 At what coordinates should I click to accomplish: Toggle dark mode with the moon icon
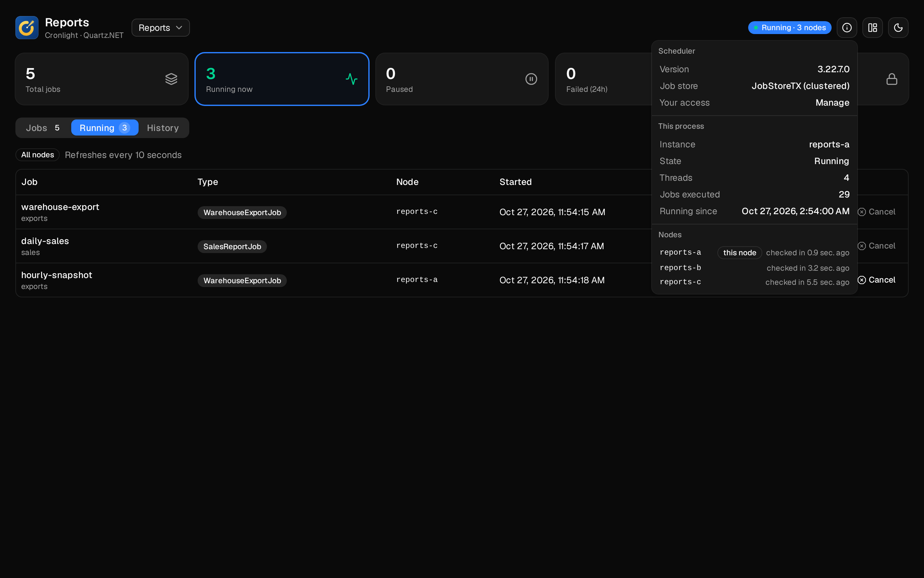click(898, 28)
